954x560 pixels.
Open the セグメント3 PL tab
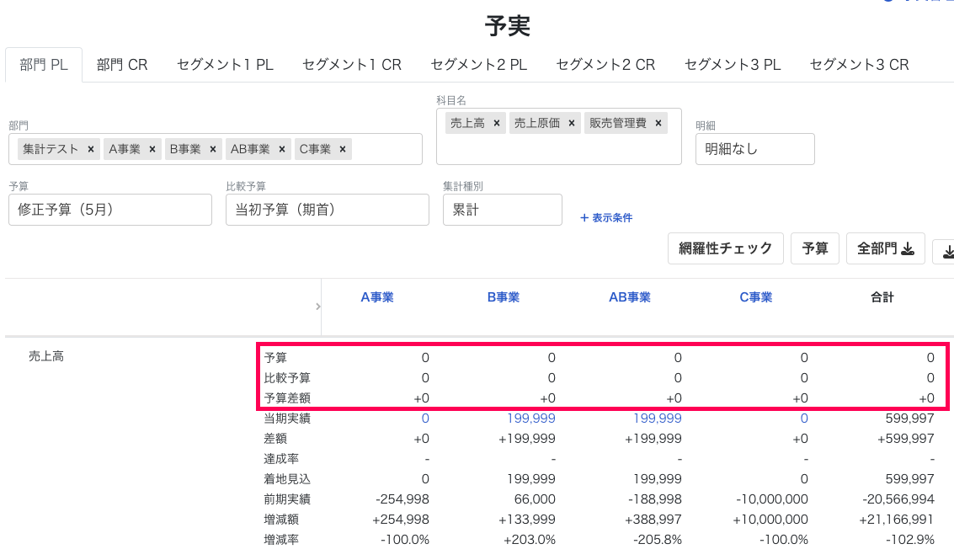click(x=733, y=65)
